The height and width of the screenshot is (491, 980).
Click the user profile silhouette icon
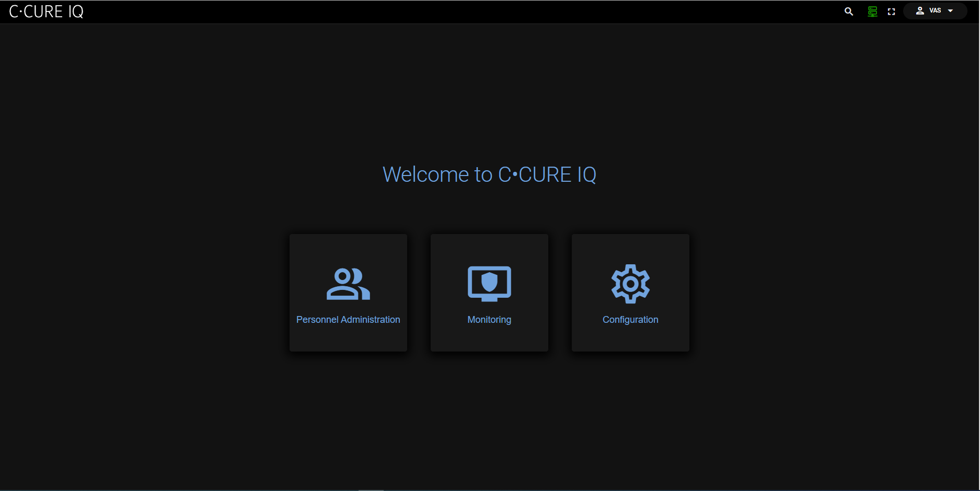coord(920,11)
